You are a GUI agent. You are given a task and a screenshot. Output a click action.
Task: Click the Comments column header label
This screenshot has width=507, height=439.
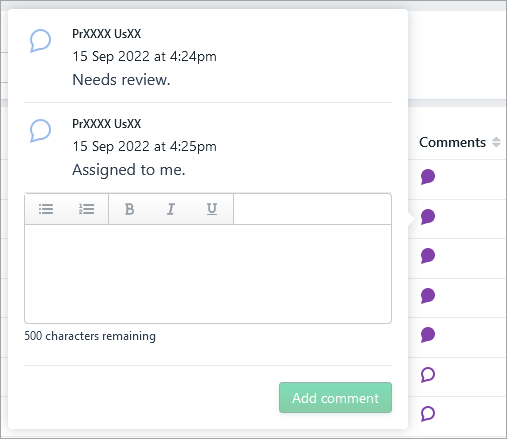452,142
